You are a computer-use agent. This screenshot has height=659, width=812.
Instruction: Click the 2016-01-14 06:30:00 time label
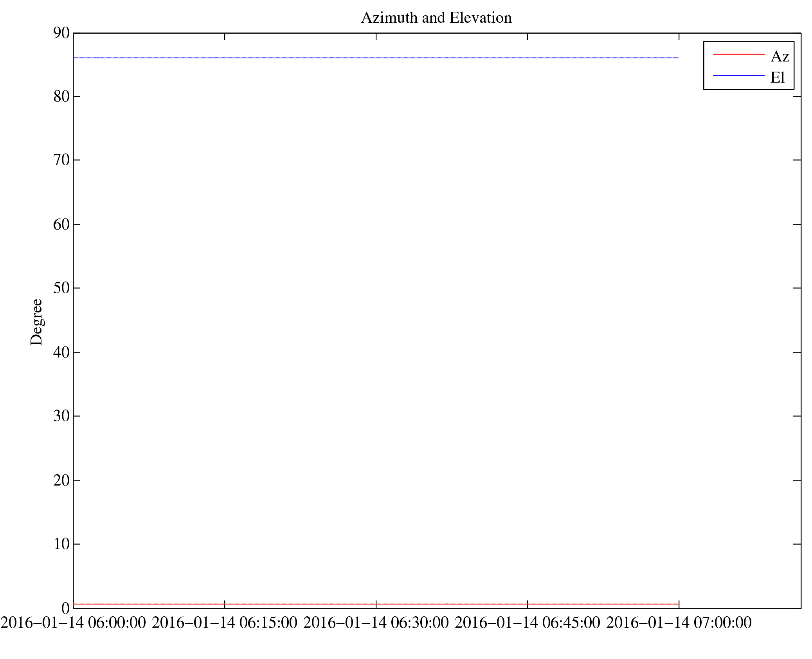pos(376,623)
